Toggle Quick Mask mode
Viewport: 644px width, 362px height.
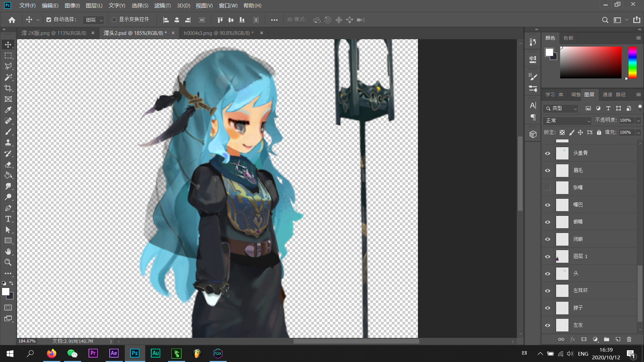pyautogui.click(x=8, y=307)
